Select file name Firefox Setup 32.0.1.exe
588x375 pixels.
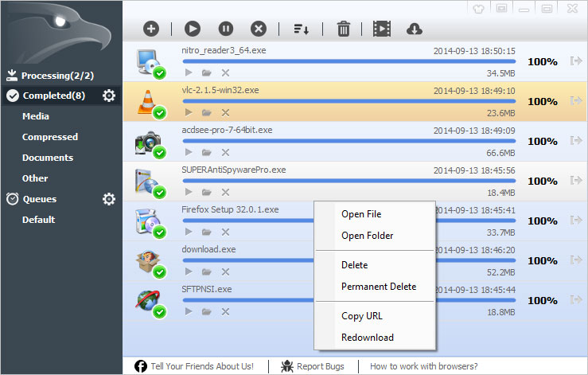pyautogui.click(x=230, y=209)
